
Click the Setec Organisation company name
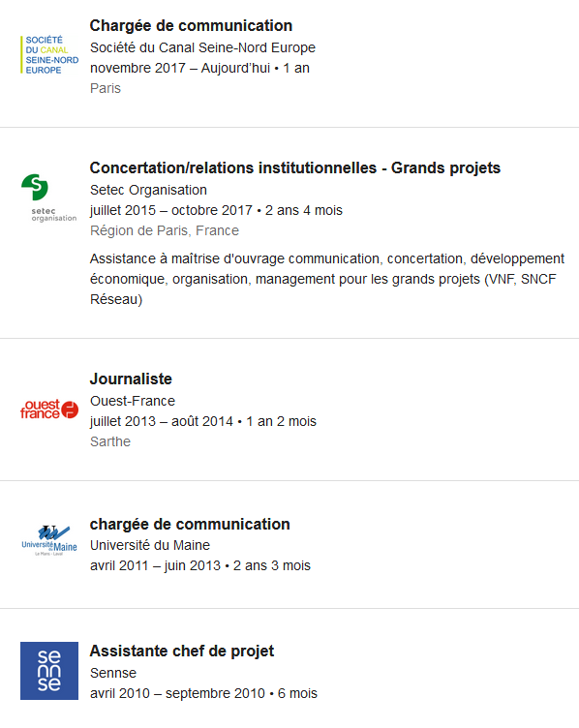pos(148,190)
